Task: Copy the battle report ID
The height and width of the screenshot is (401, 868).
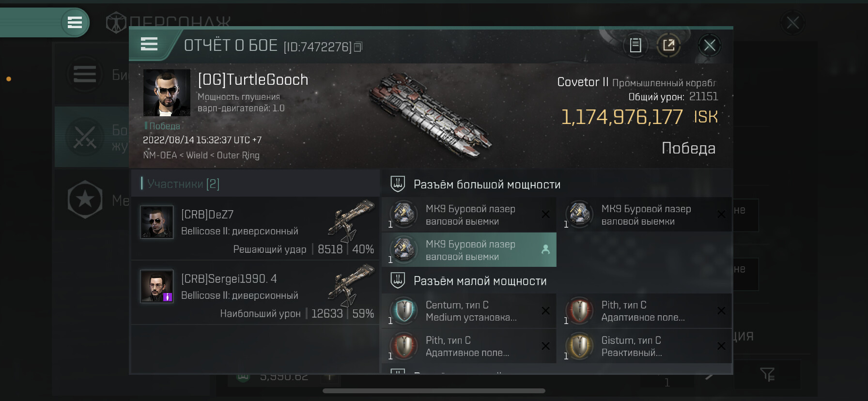Action: pyautogui.click(x=358, y=47)
